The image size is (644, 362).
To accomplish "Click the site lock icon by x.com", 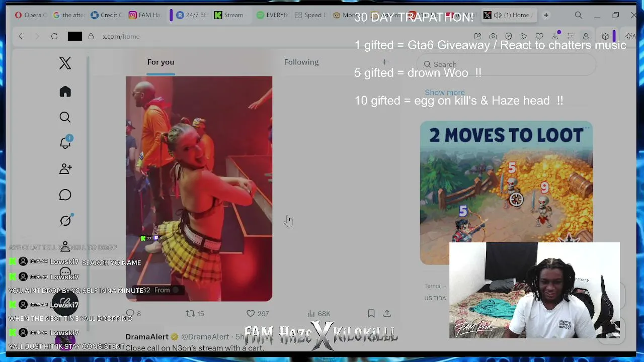I will coord(91,36).
